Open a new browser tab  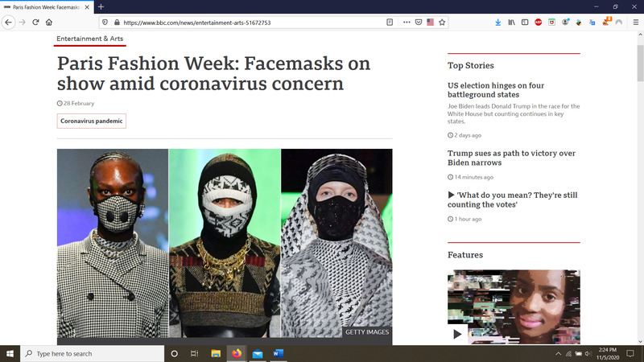[101, 6]
